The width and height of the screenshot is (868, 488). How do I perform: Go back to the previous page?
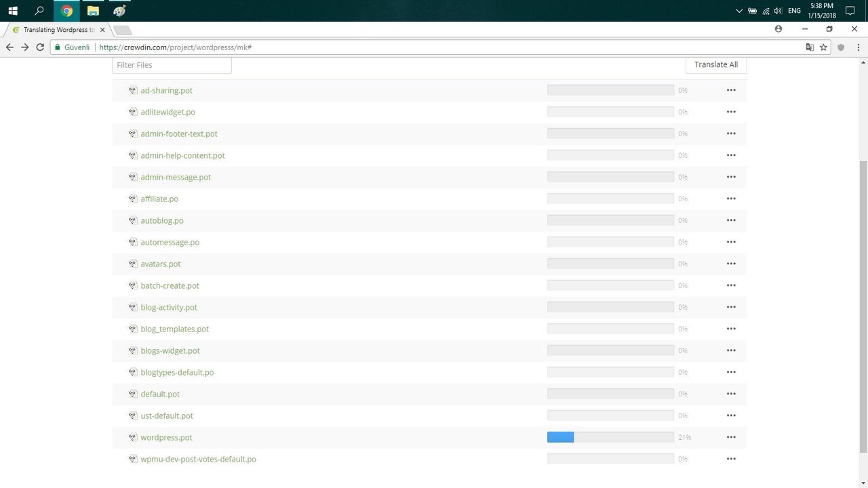tap(9, 47)
